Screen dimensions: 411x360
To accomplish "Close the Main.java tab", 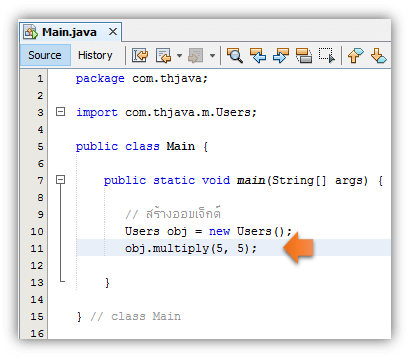I will click(113, 32).
